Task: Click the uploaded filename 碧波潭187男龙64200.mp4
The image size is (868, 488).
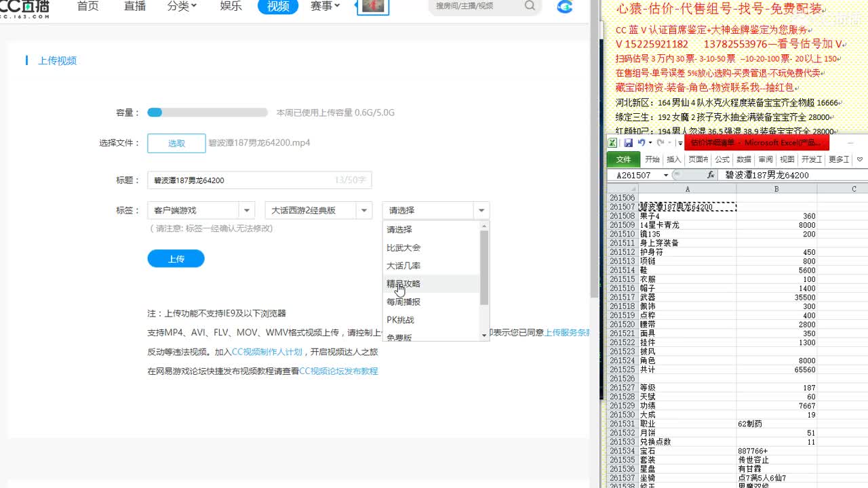Action: [x=259, y=143]
